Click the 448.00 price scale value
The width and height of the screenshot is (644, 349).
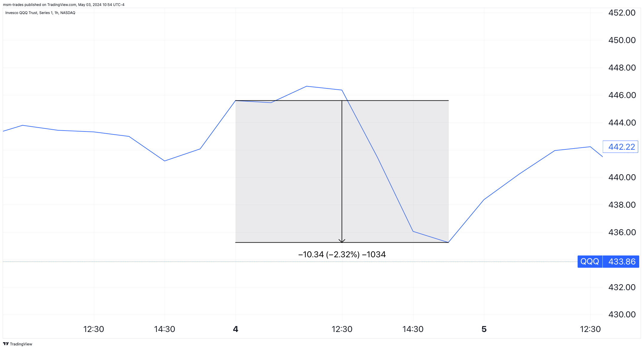[622, 68]
